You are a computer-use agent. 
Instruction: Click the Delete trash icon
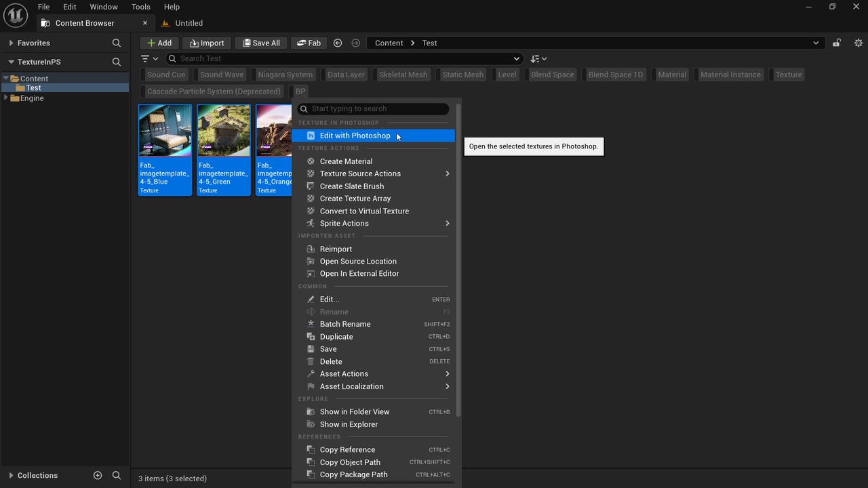pos(311,362)
